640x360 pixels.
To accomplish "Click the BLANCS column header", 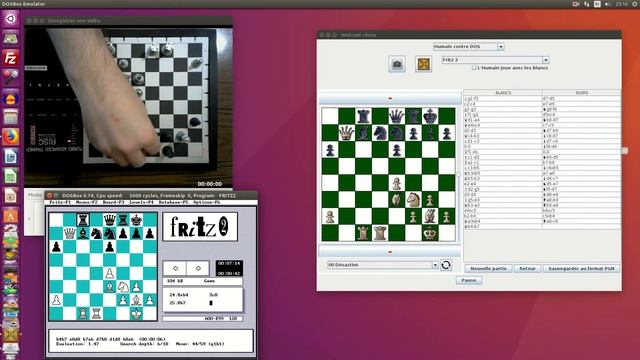I will [503, 93].
